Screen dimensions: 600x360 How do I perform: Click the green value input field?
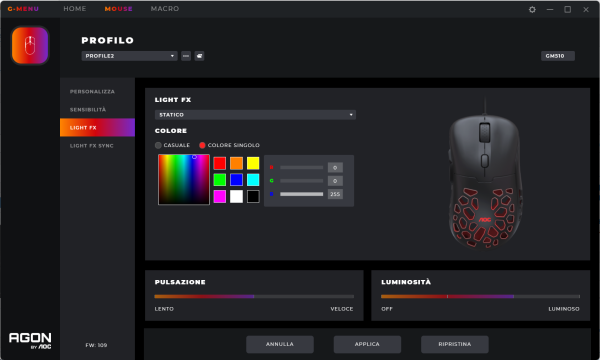click(x=335, y=181)
